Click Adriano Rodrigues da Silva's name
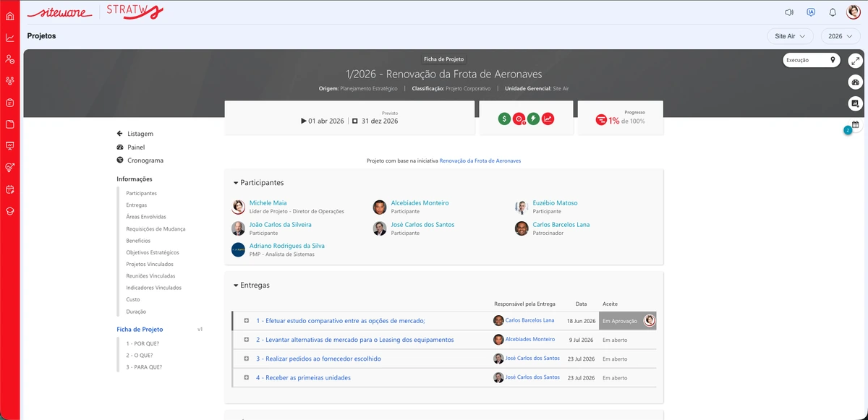 (x=287, y=246)
